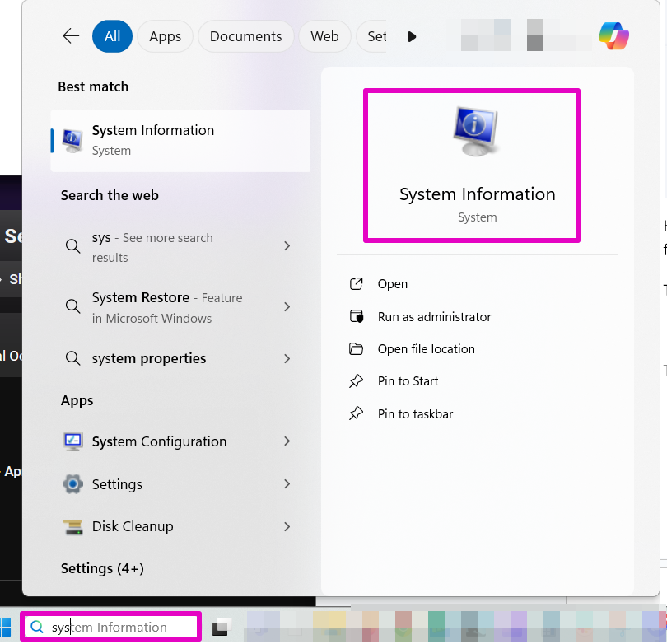Open System Restore web search suggestion
Viewport: 667px width, 644px height.
point(180,307)
